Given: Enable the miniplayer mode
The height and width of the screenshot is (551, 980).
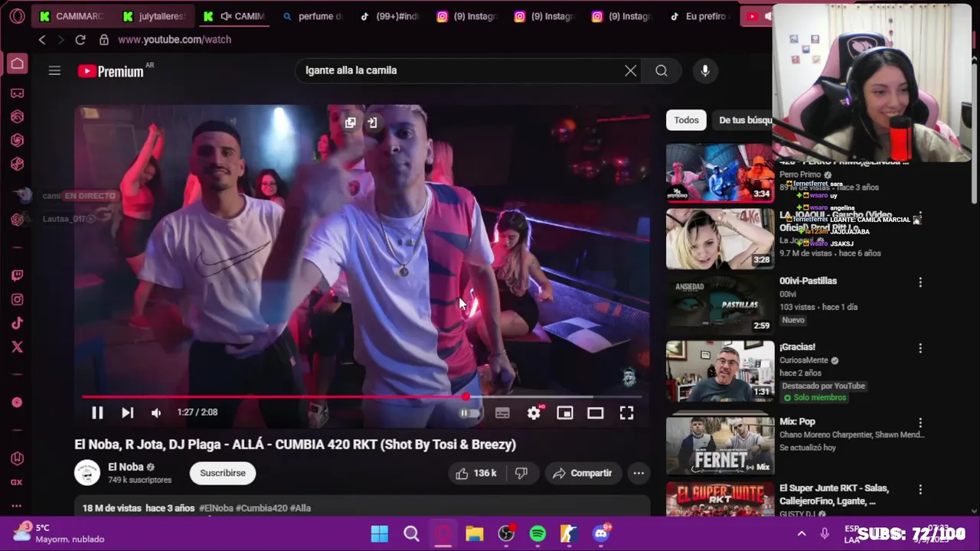Looking at the screenshot, I should point(565,412).
